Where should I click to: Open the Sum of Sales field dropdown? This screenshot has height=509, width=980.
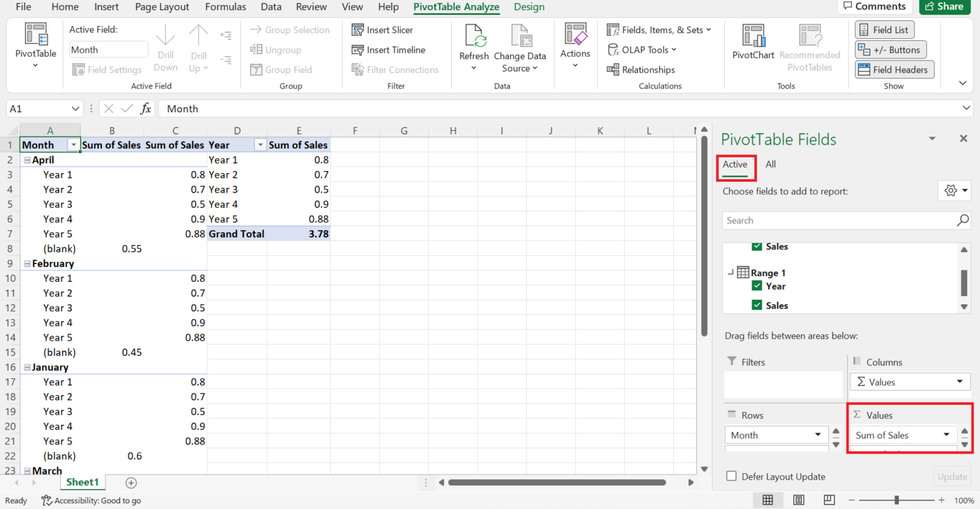pos(947,435)
